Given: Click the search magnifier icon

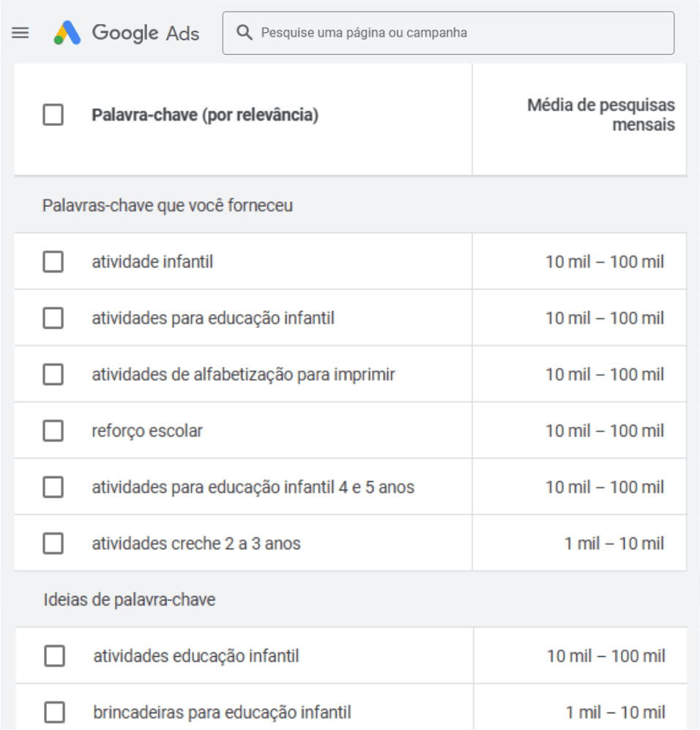Looking at the screenshot, I should [x=245, y=33].
